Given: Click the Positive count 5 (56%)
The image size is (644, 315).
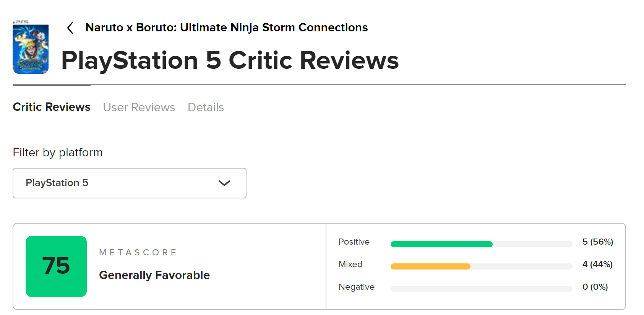Looking at the screenshot, I should tap(597, 242).
